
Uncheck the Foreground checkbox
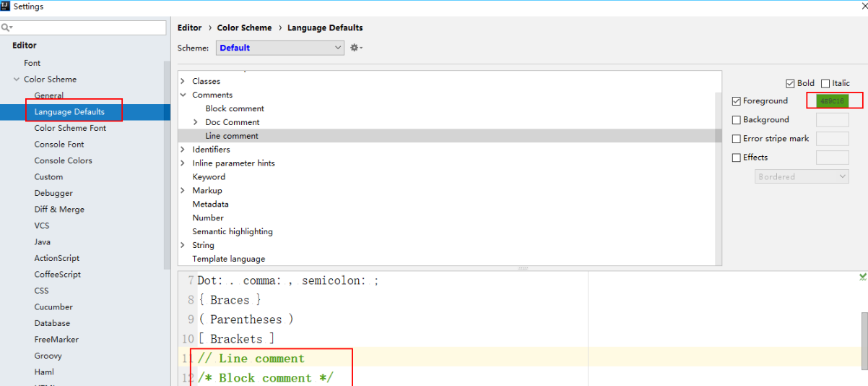[x=737, y=101]
